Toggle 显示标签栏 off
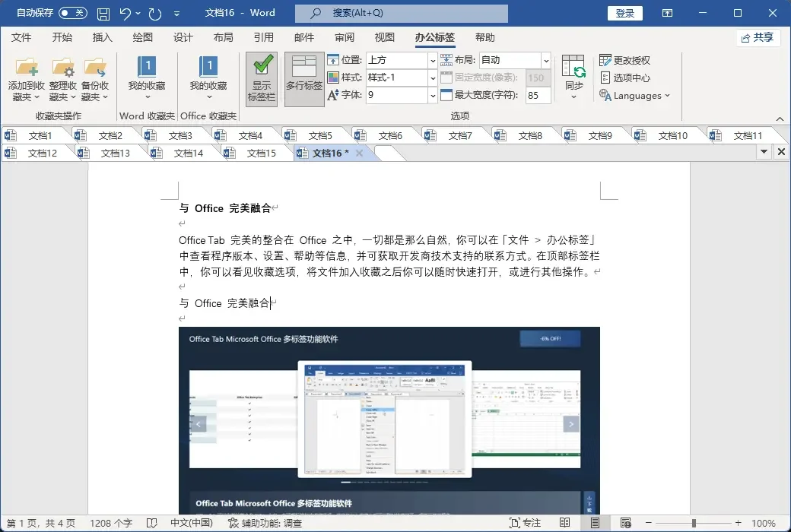The width and height of the screenshot is (791, 532). [261, 78]
